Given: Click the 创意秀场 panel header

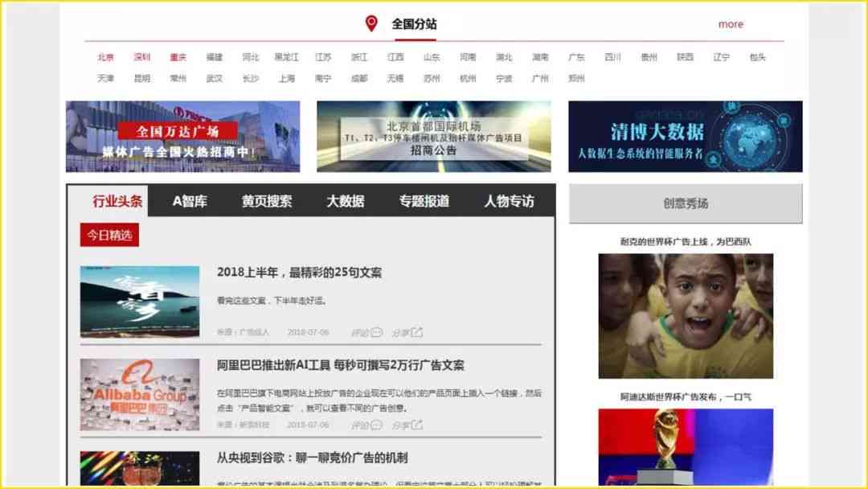Looking at the screenshot, I should click(x=686, y=203).
